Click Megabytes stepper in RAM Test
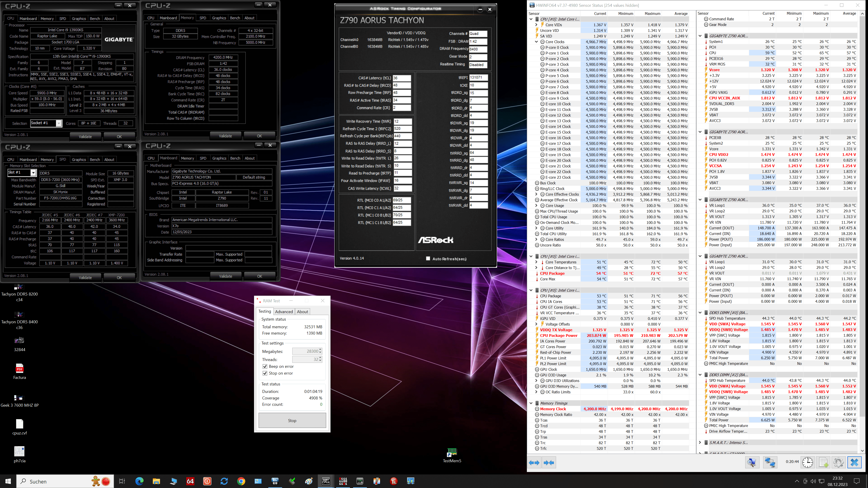 click(320, 351)
